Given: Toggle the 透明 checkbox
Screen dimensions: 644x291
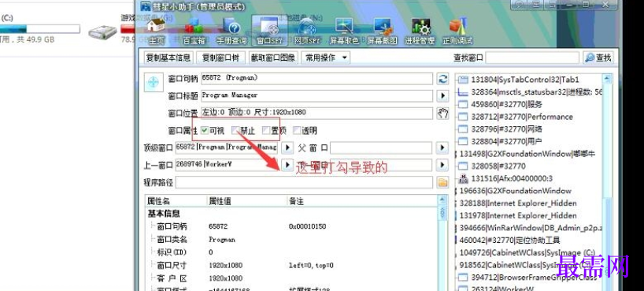Looking at the screenshot, I should [297, 130].
